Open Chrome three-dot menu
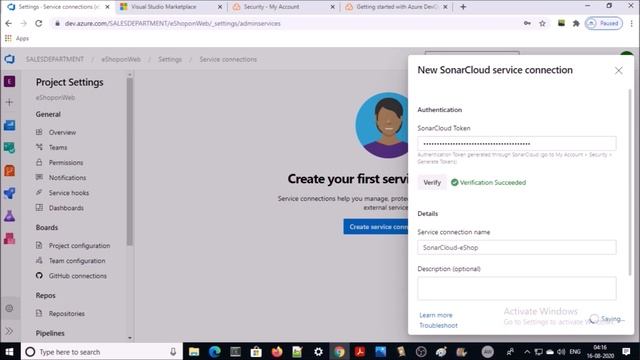 click(631, 24)
